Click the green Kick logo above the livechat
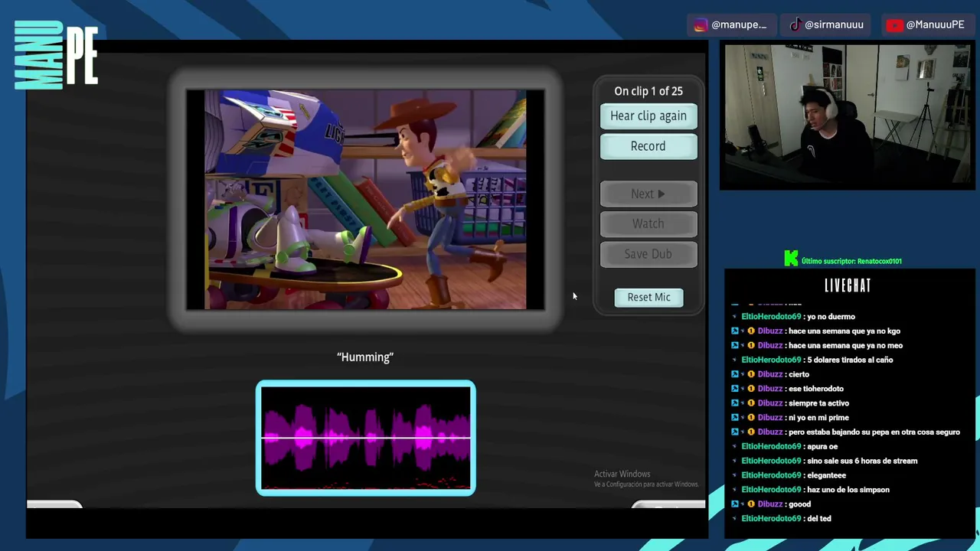This screenshot has width=980, height=551. tap(791, 259)
